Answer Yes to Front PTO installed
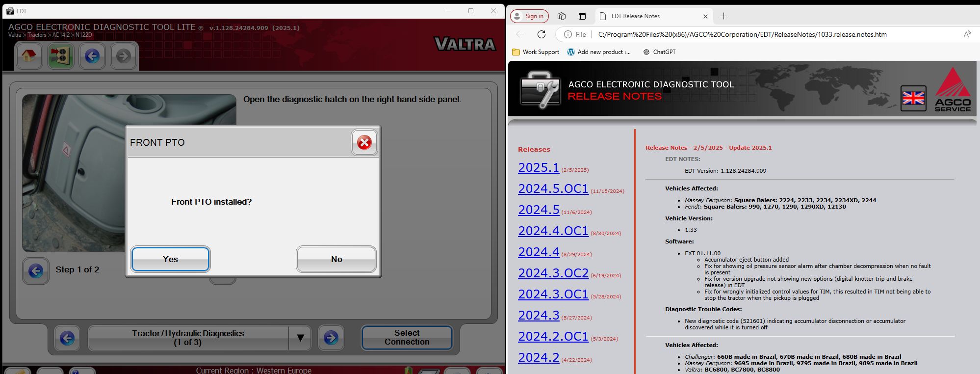Viewport: 980px width, 374px height. coord(170,259)
